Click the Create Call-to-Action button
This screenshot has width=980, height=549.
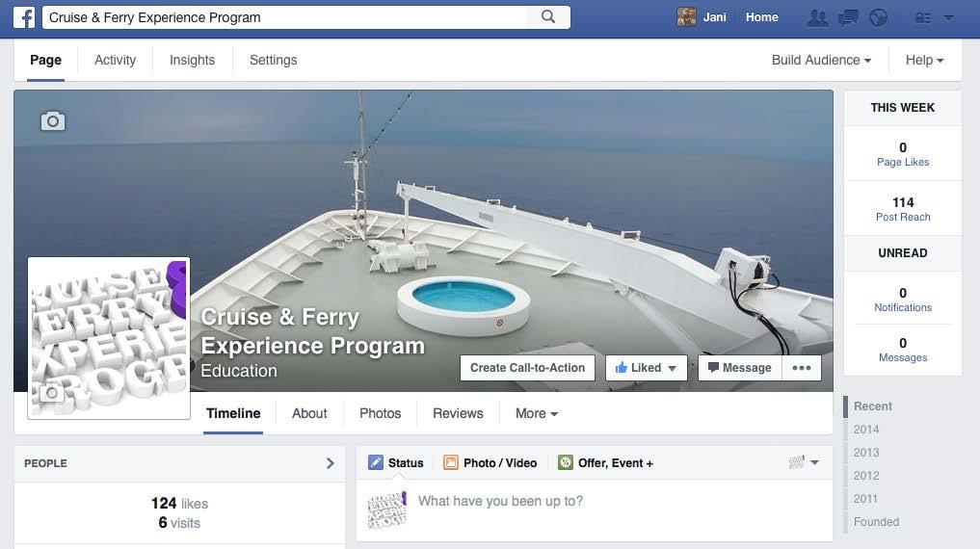(x=527, y=368)
